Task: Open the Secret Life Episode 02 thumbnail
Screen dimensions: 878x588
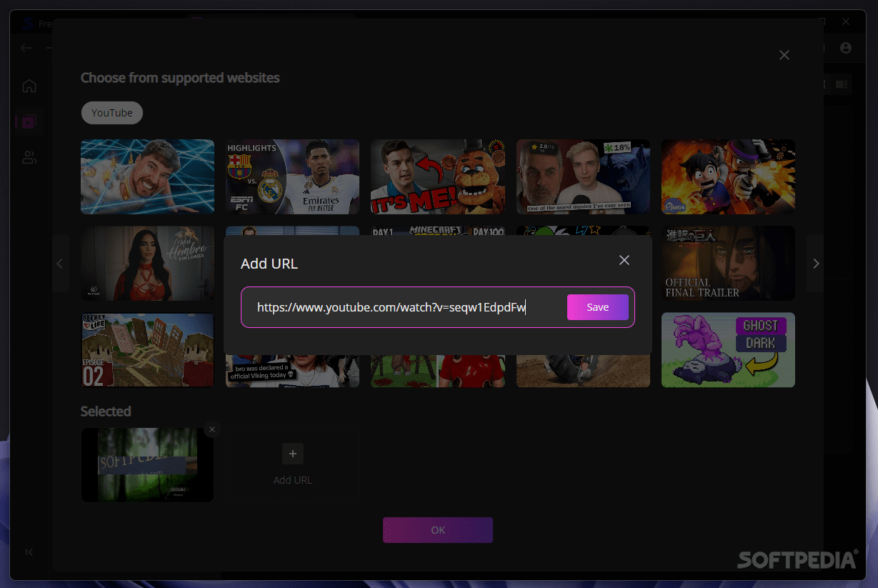Action: tap(147, 350)
